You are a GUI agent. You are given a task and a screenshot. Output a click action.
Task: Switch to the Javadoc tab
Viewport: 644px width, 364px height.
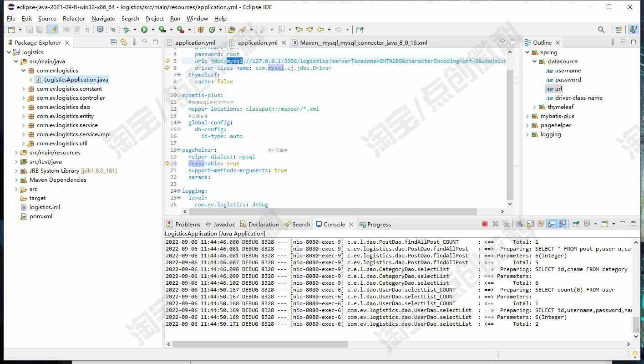click(x=221, y=224)
